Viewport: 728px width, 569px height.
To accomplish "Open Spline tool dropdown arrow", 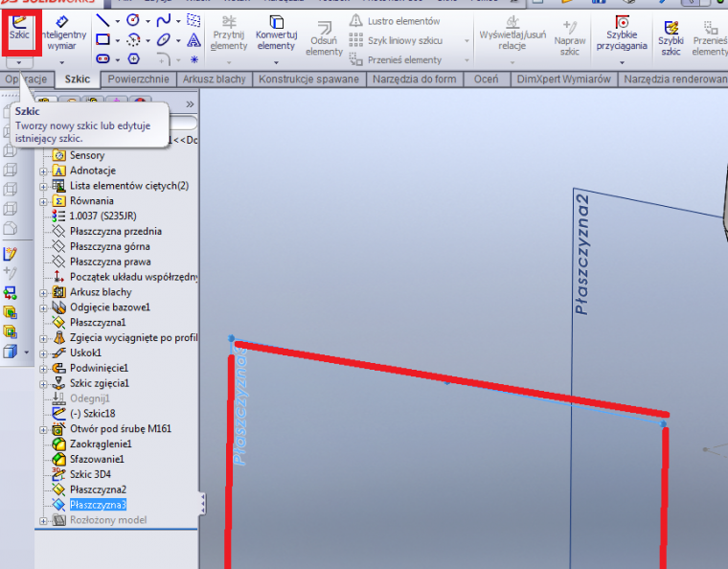I will tap(178, 21).
